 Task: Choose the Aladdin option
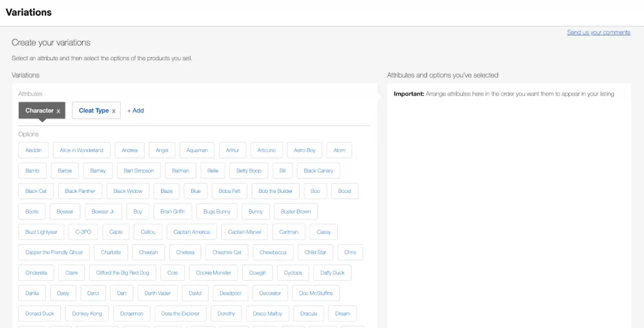tap(33, 150)
